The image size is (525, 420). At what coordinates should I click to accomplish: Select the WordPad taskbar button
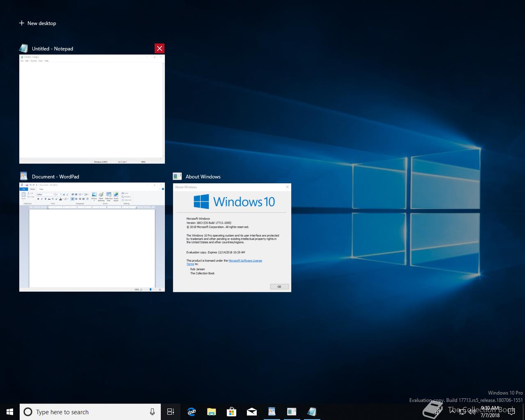point(272,412)
